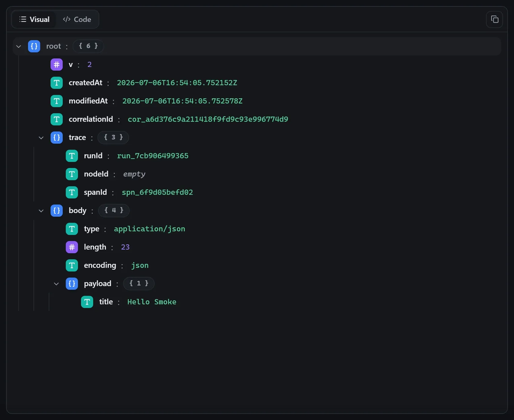Click the body { 4 } count badge
This screenshot has height=420, width=514.
[x=114, y=211]
